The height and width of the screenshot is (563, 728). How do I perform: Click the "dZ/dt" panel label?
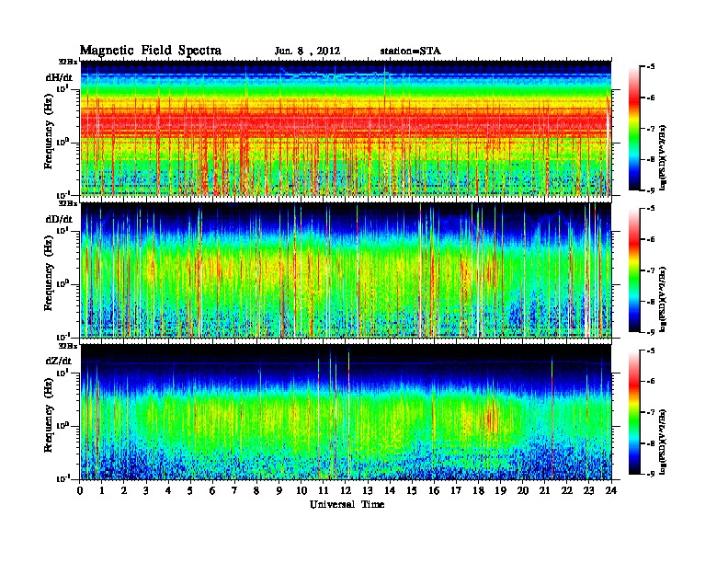59,361
